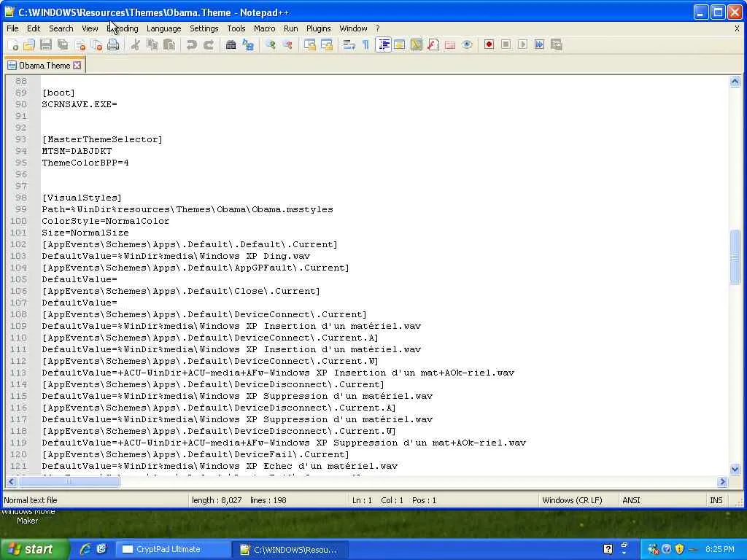The width and height of the screenshot is (747, 560).
Task: Click the vertical scrollbar thumb
Action: click(735, 257)
